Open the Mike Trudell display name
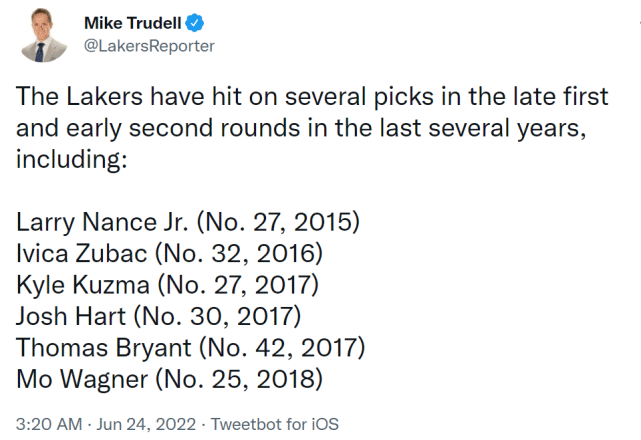Viewport: 641px width, 440px height. point(132,23)
